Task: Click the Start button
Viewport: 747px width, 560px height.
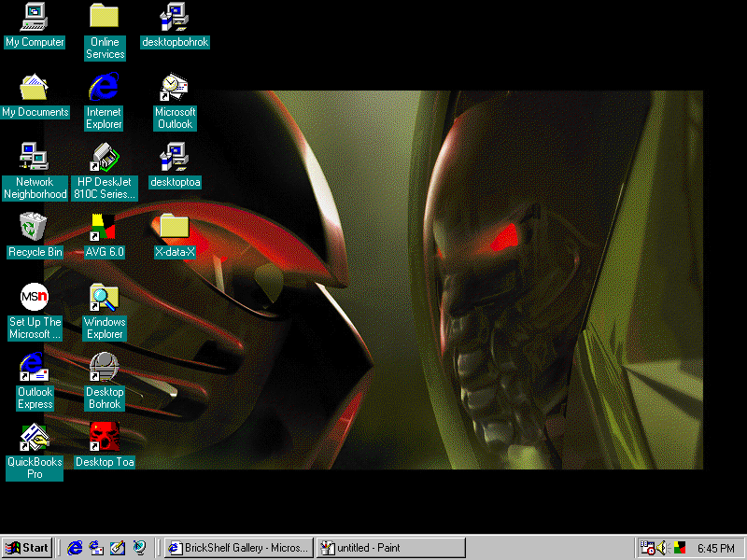Action: [26, 548]
